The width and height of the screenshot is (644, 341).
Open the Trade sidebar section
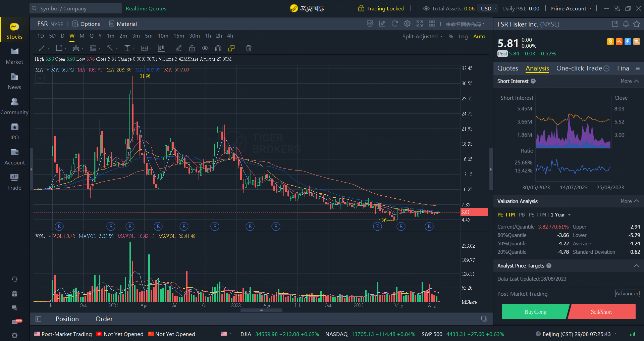tap(14, 182)
